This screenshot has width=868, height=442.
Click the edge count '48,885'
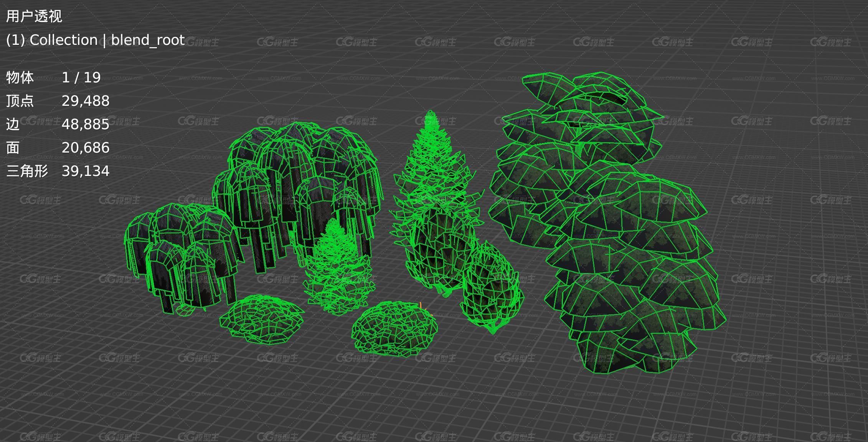click(86, 124)
